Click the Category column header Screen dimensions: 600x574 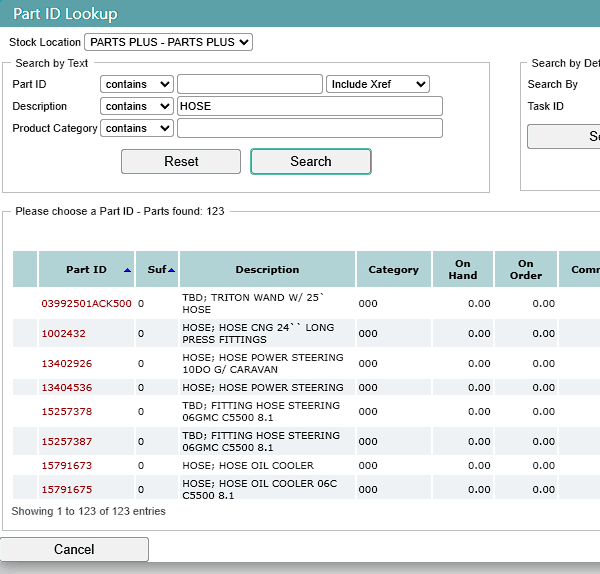[x=394, y=269]
